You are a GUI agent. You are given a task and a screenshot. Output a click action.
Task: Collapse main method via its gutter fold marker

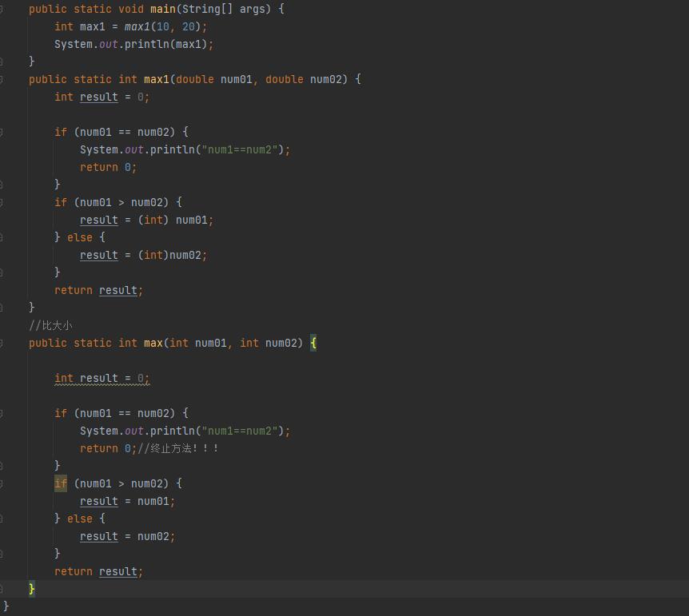click(2, 9)
